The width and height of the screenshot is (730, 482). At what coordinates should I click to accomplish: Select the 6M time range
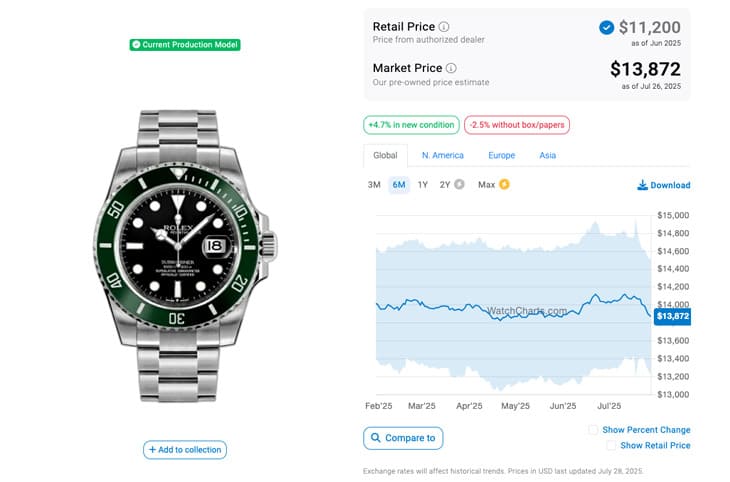coord(399,185)
